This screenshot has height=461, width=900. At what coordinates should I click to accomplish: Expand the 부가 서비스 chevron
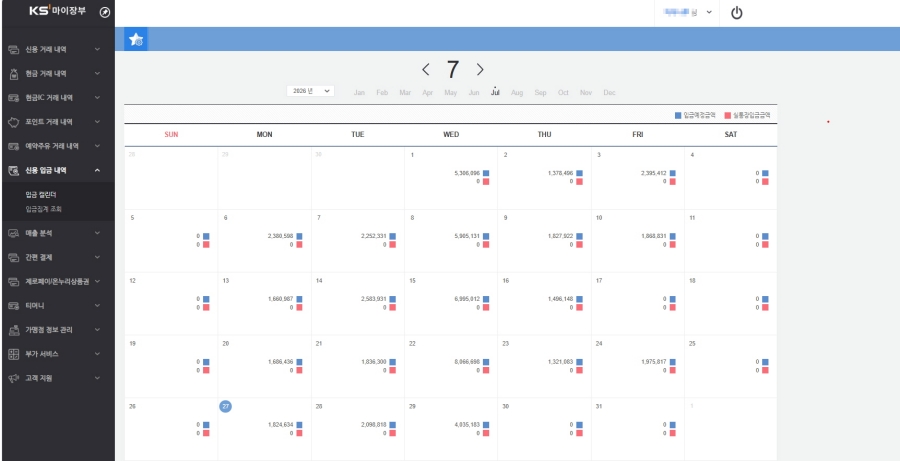pyautogui.click(x=98, y=354)
